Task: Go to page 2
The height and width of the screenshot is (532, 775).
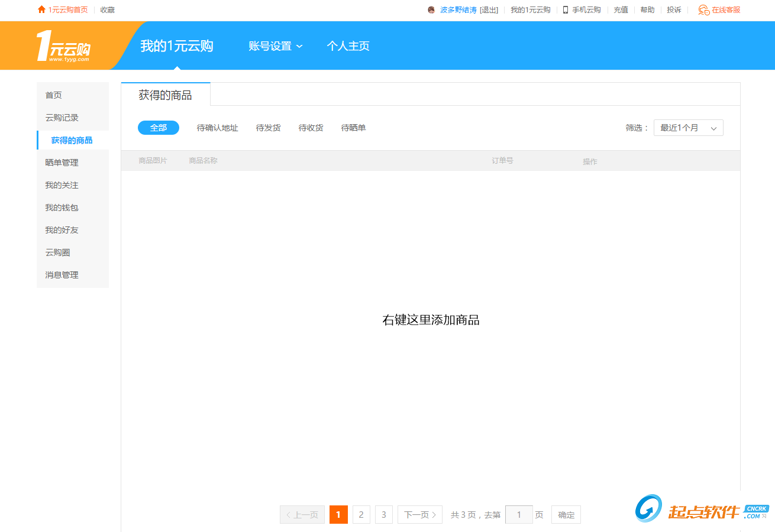Action: pyautogui.click(x=361, y=515)
